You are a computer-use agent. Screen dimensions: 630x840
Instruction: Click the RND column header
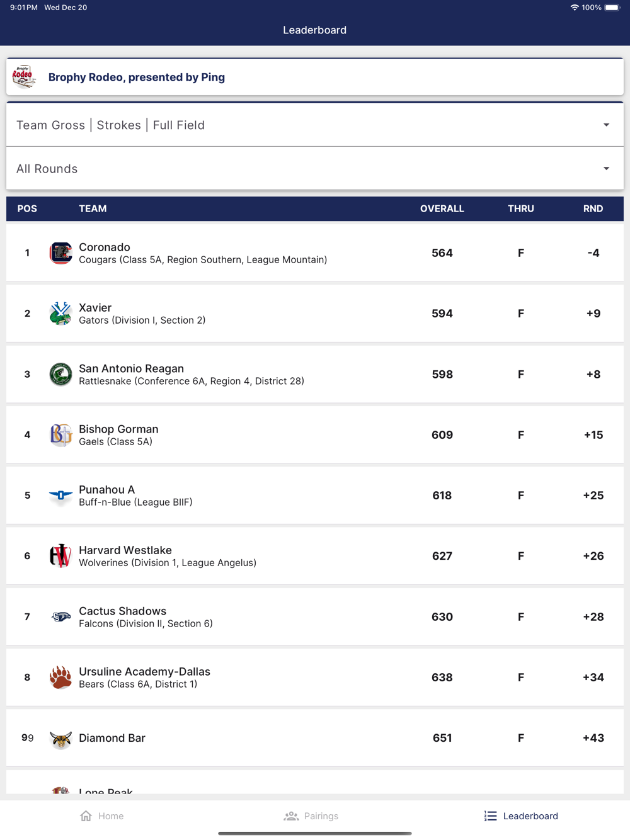593,208
